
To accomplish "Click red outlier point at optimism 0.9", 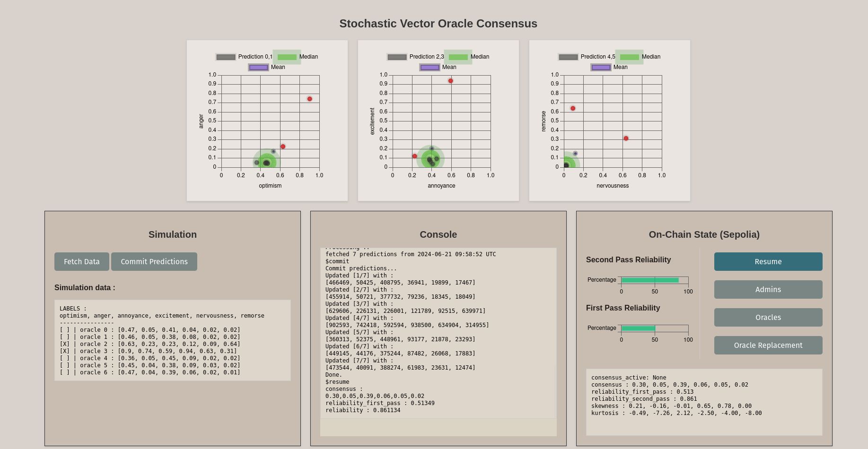I will [x=310, y=99].
